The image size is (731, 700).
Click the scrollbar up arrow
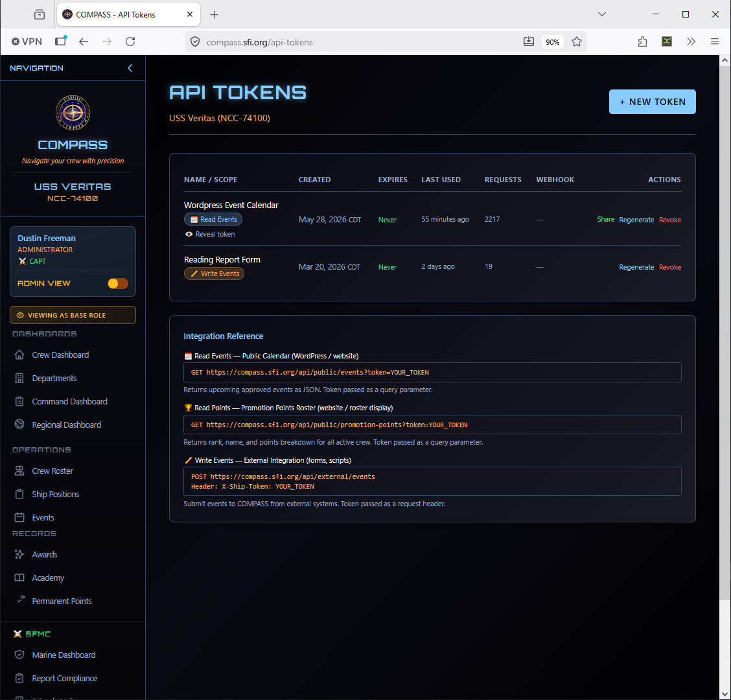725,60
